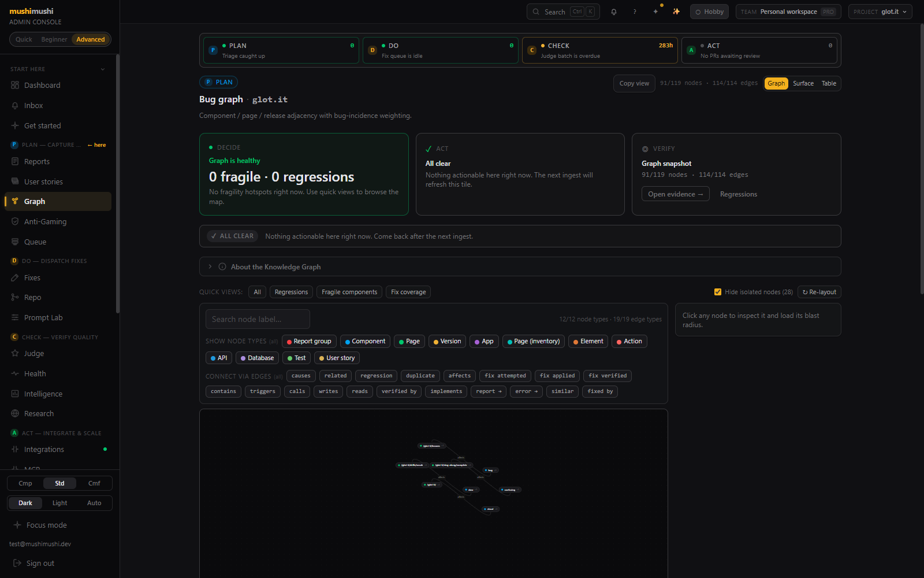Select the Cmp density option

click(25, 483)
